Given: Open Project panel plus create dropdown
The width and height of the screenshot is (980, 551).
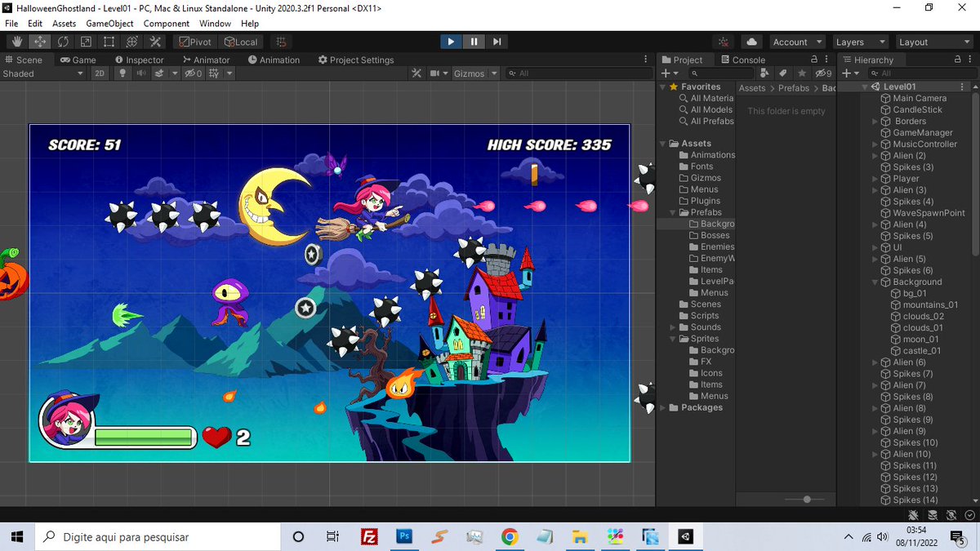Looking at the screenshot, I should pyautogui.click(x=669, y=73).
